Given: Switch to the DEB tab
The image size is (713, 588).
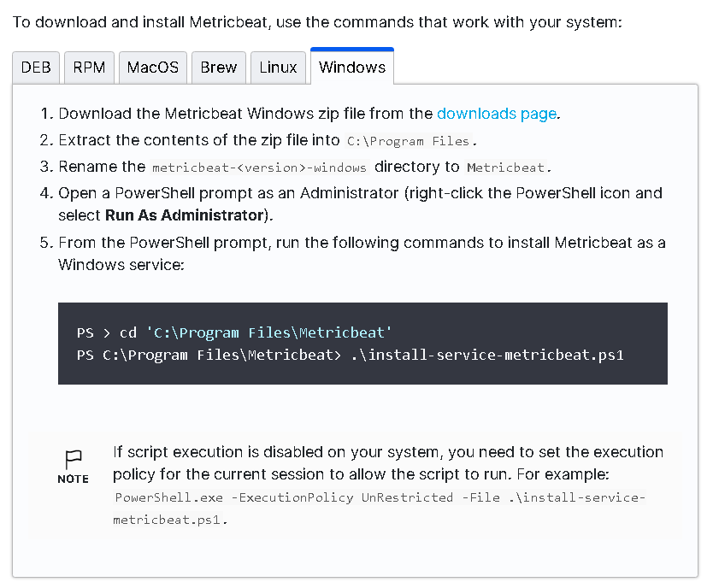Looking at the screenshot, I should tap(36, 68).
